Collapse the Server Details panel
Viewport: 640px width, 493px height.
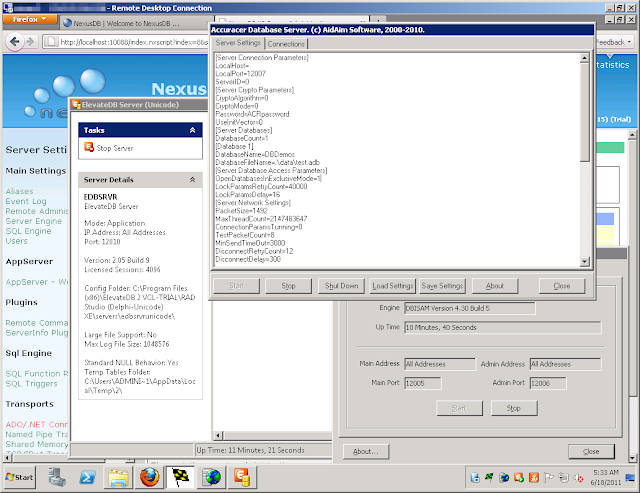coord(192,180)
